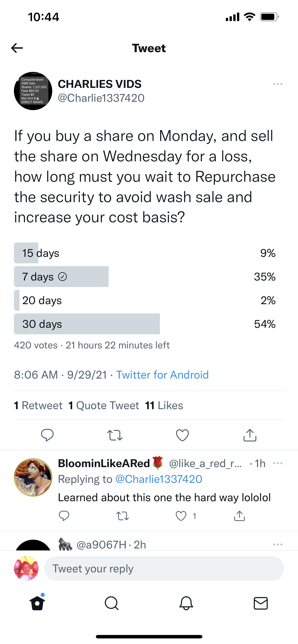This screenshot has width=298, height=644.
Task: Retweet BloominLikeARed's reply
Action: point(123,516)
